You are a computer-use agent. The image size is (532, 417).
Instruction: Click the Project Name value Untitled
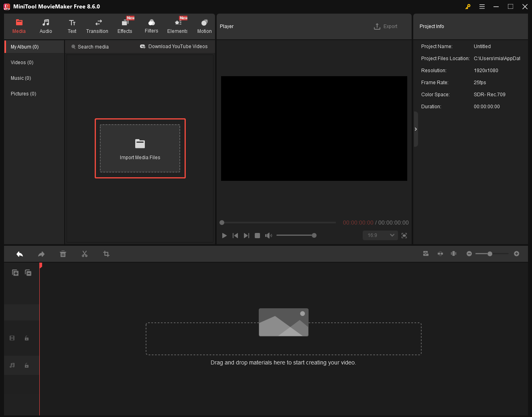click(x=482, y=47)
